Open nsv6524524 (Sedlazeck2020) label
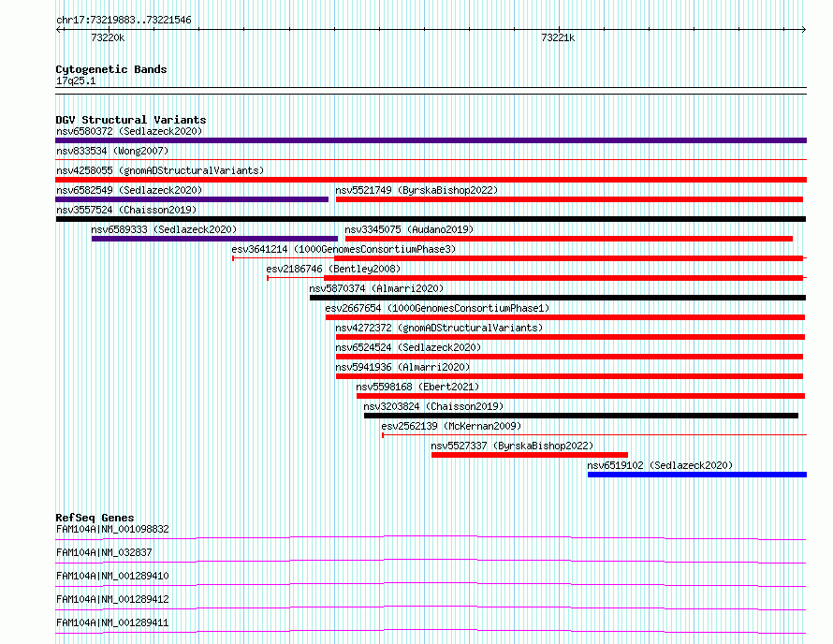 coord(408,347)
